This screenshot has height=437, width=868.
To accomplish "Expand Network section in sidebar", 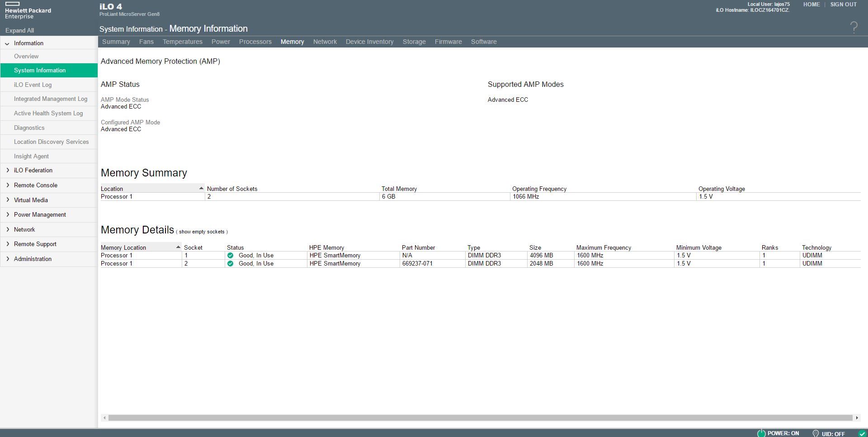I will click(8, 230).
